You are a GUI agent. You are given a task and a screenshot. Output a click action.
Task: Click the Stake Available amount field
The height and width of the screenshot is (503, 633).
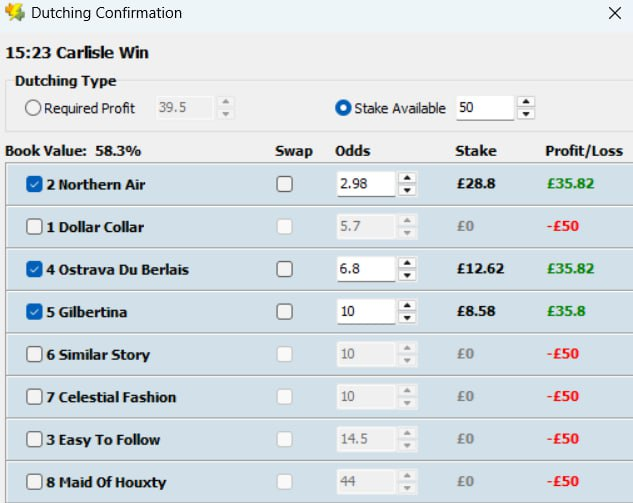coord(484,108)
